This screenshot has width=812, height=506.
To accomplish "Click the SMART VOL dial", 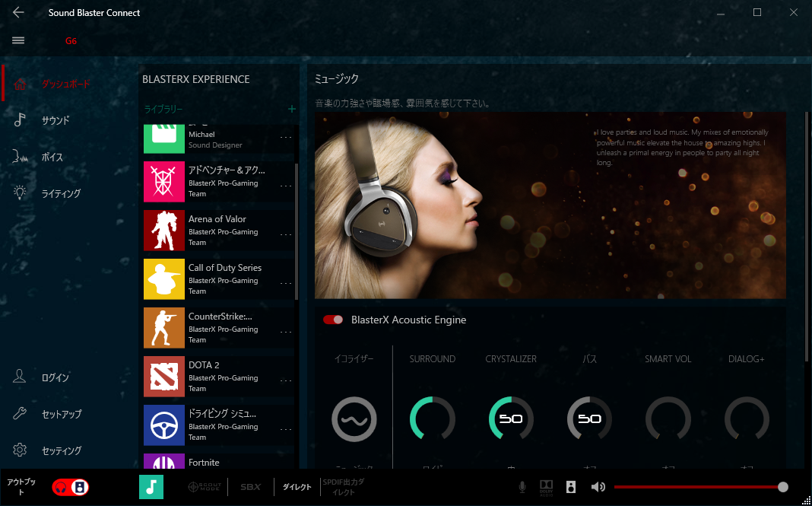I will coord(668,419).
